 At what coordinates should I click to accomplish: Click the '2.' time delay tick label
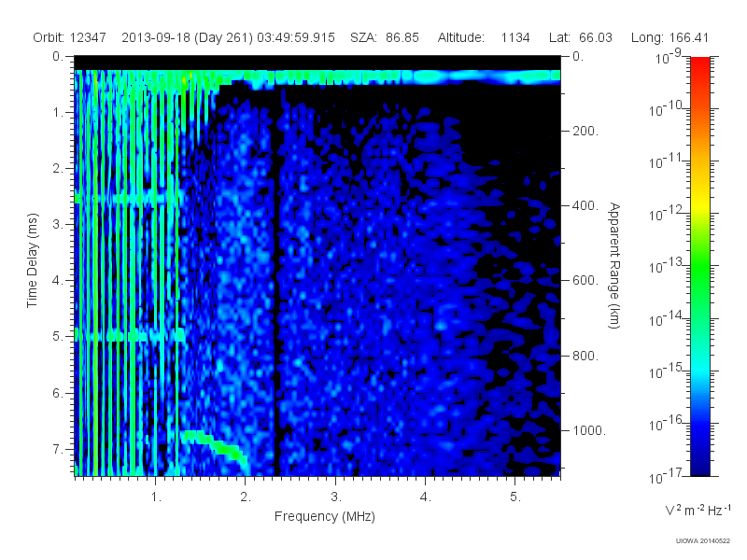58,169
